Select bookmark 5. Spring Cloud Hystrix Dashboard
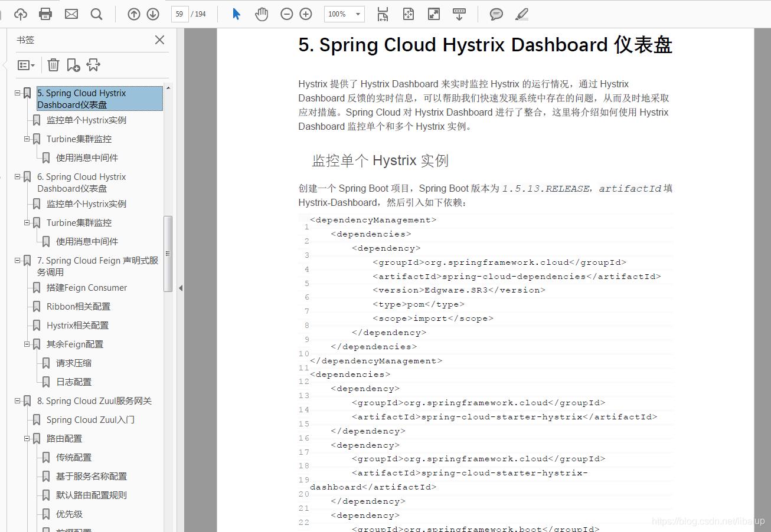 coord(99,98)
